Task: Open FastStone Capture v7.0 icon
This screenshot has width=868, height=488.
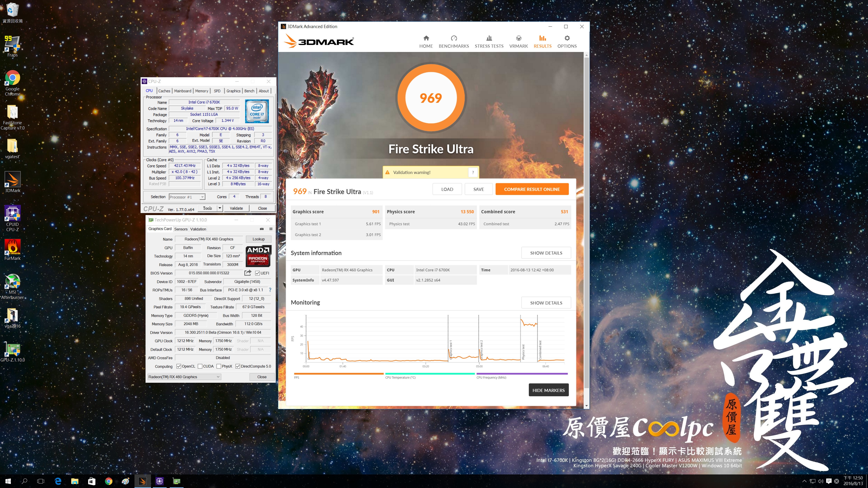Action: click(12, 117)
